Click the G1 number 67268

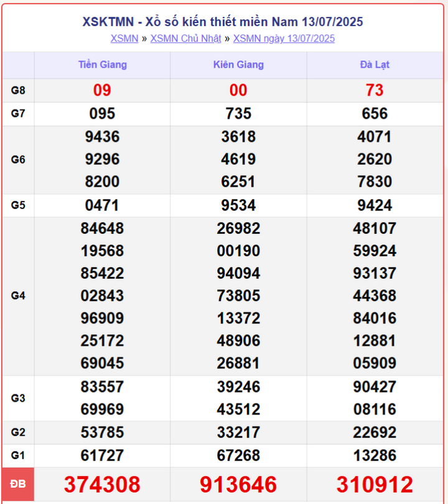pyautogui.click(x=238, y=456)
